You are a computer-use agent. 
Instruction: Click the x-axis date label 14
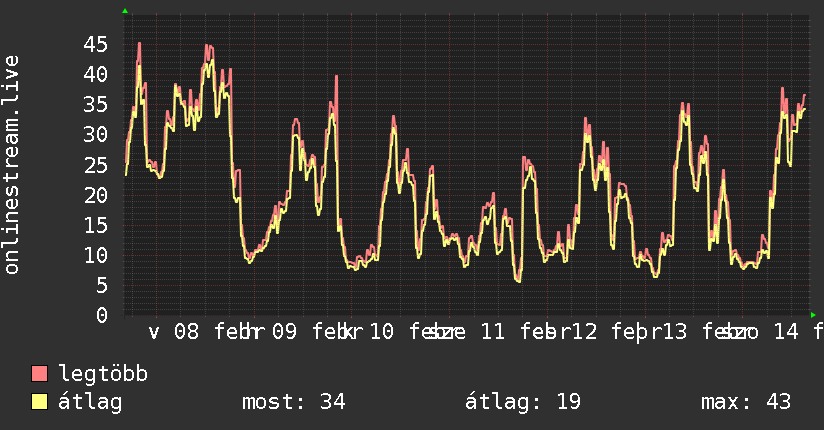tap(786, 332)
